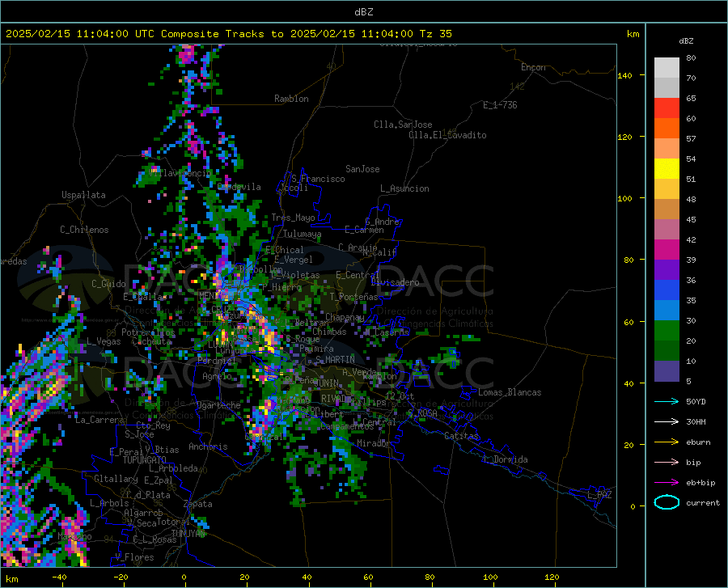Select the dark orange swatch below 60
Viewport: 728px width, 588px height.
click(667, 129)
